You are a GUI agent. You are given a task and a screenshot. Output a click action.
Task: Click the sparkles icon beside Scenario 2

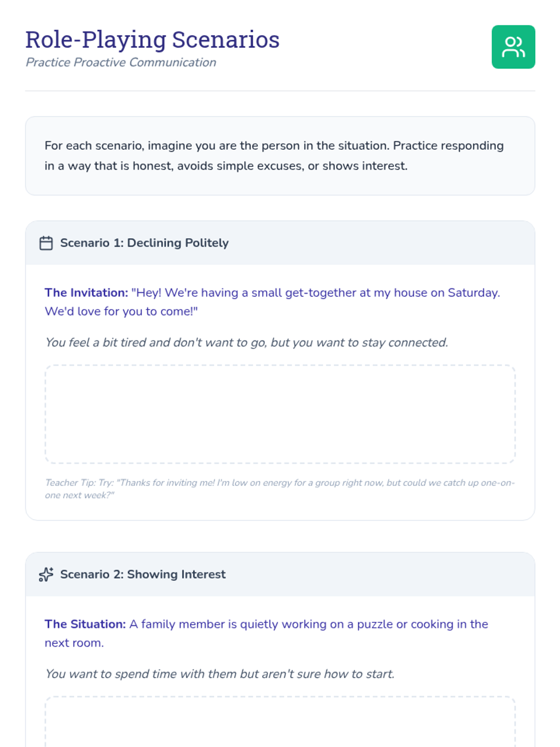pos(46,574)
